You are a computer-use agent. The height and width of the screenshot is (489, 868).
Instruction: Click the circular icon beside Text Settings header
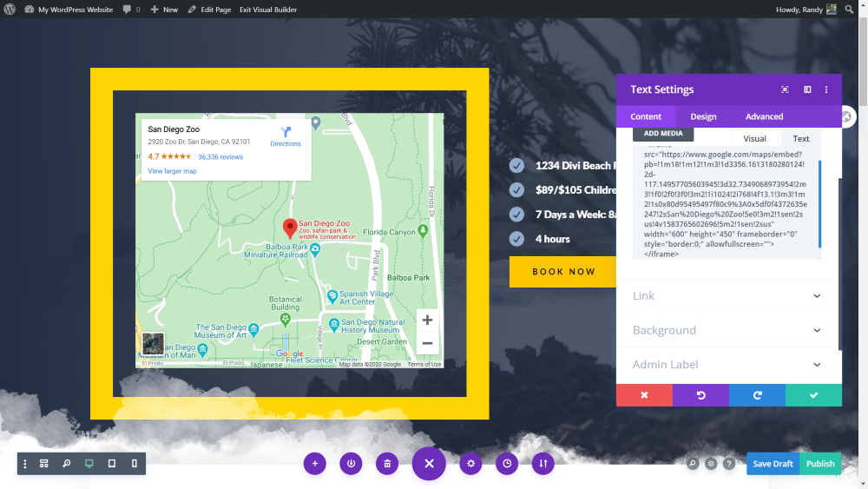847,117
